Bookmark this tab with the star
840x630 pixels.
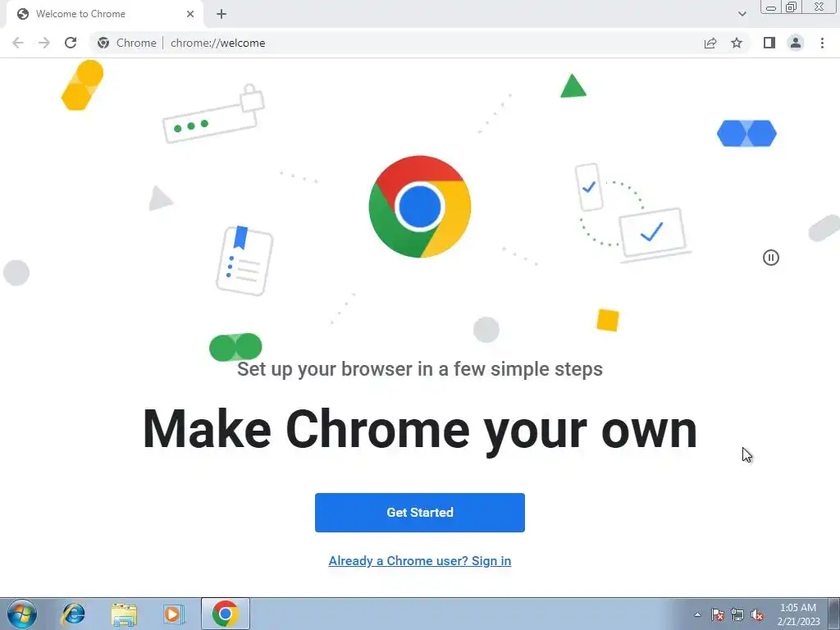737,43
